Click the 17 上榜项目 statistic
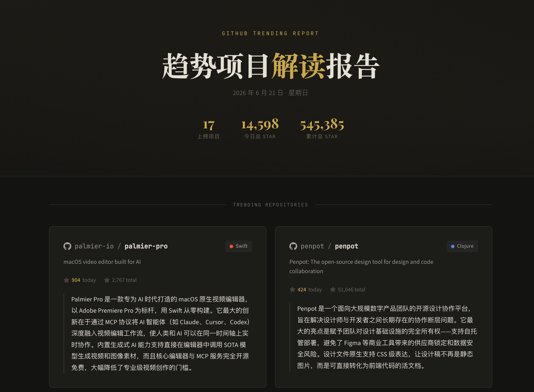This screenshot has height=392, width=534. [x=209, y=129]
